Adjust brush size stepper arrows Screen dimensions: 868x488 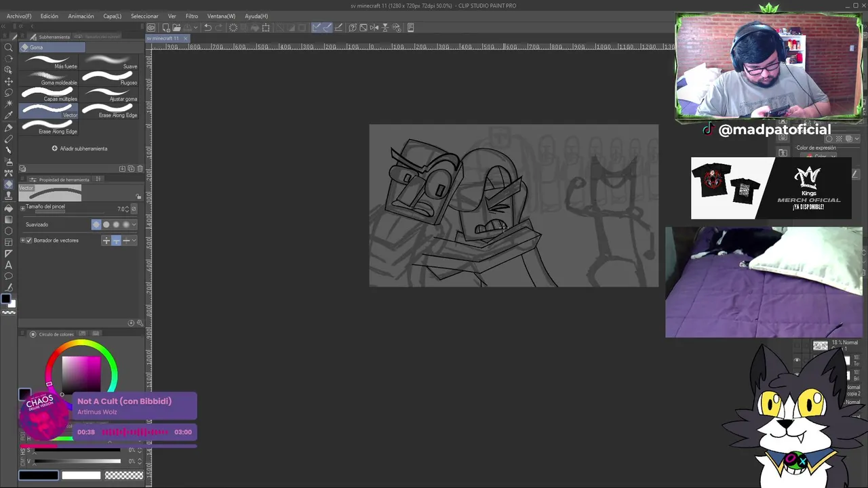(127, 209)
